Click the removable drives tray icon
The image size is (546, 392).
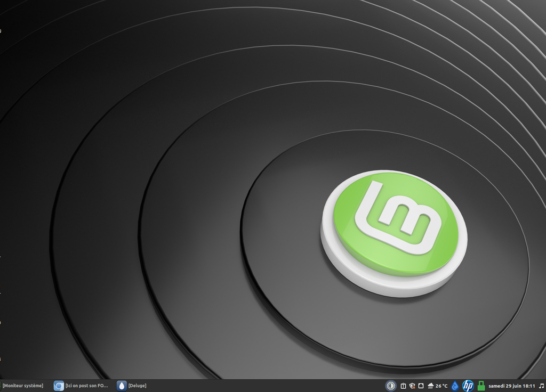(421, 386)
